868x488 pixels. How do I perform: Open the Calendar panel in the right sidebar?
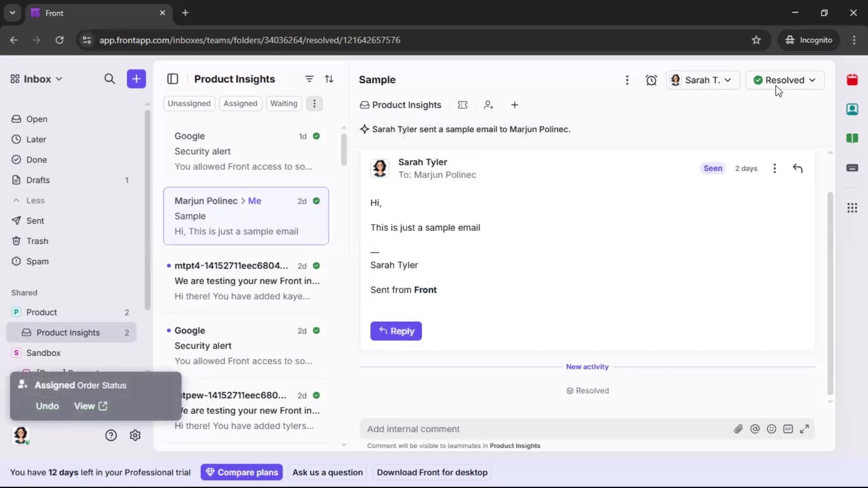[853, 80]
